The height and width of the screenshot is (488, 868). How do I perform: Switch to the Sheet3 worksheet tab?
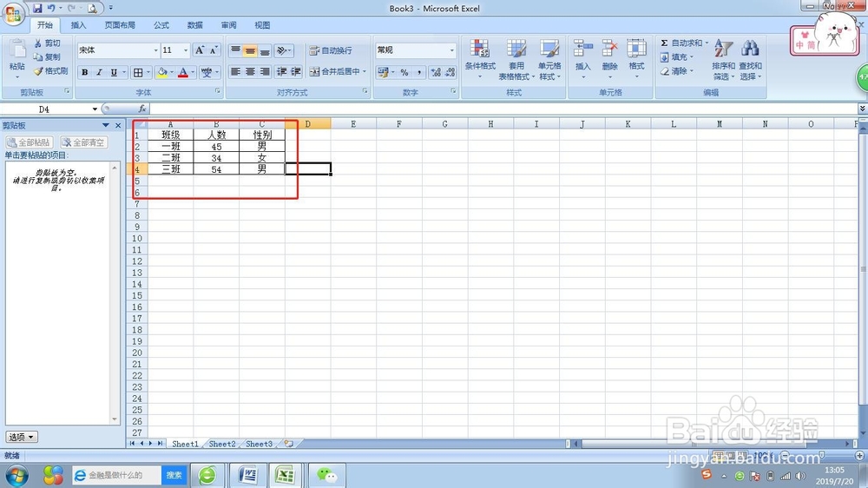[x=259, y=444]
